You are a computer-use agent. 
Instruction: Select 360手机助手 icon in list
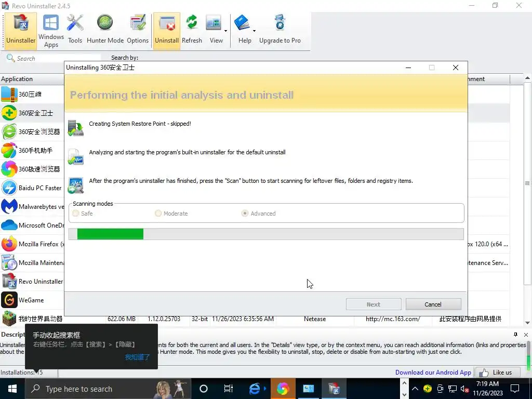(9, 150)
